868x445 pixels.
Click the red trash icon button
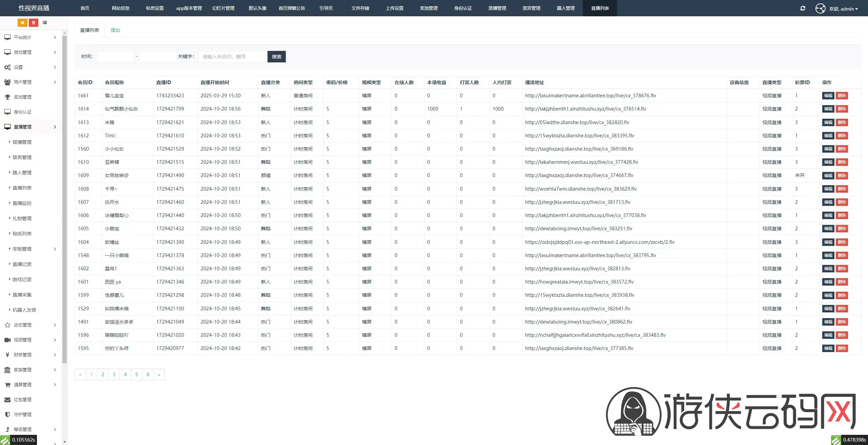coord(33,23)
